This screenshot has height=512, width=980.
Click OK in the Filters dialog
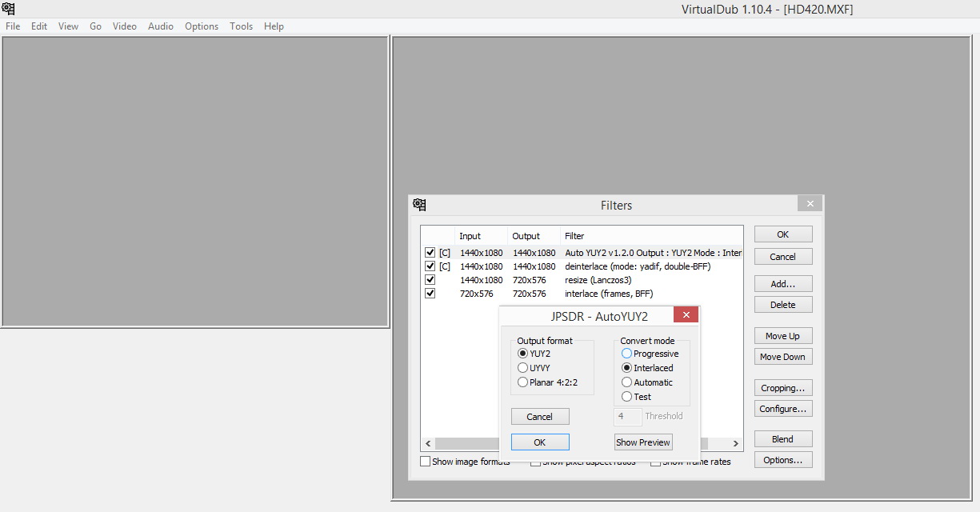tap(783, 234)
